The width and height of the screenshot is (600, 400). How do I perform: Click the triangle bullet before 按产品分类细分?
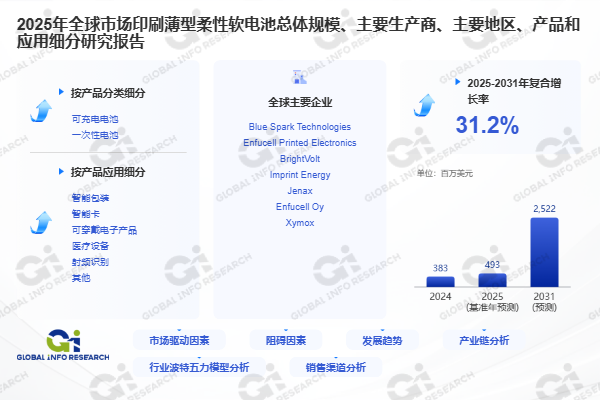point(61,92)
